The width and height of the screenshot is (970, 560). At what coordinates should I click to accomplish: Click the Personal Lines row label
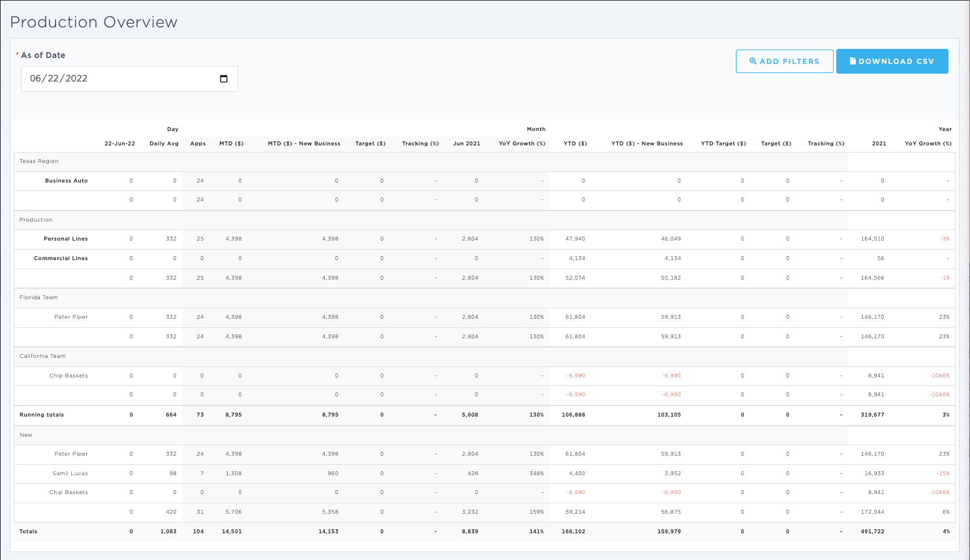(65, 239)
